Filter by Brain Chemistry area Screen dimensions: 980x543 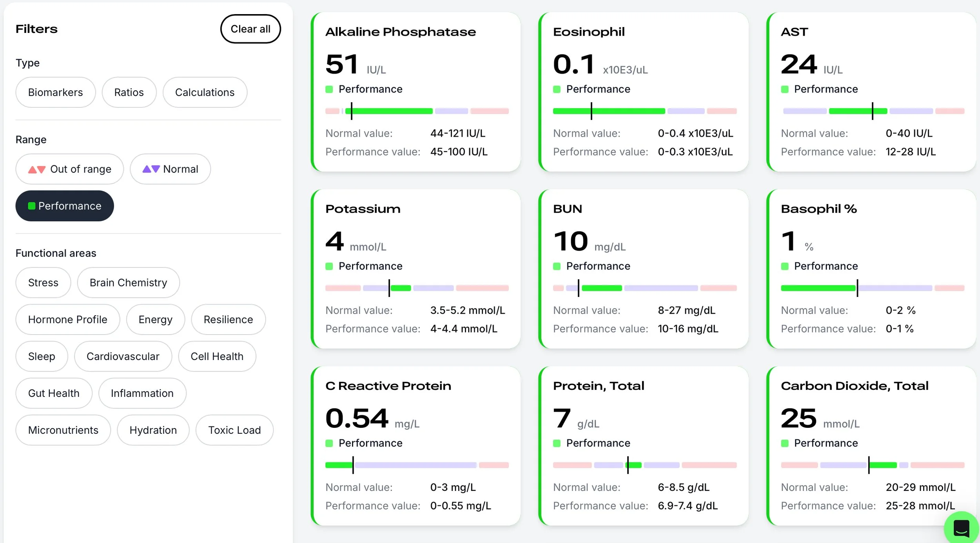[128, 282]
